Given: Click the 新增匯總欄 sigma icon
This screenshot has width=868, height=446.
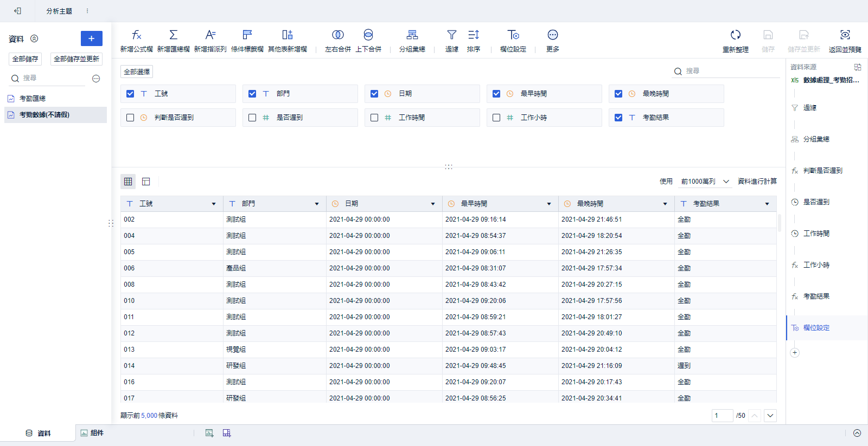Looking at the screenshot, I should point(173,35).
